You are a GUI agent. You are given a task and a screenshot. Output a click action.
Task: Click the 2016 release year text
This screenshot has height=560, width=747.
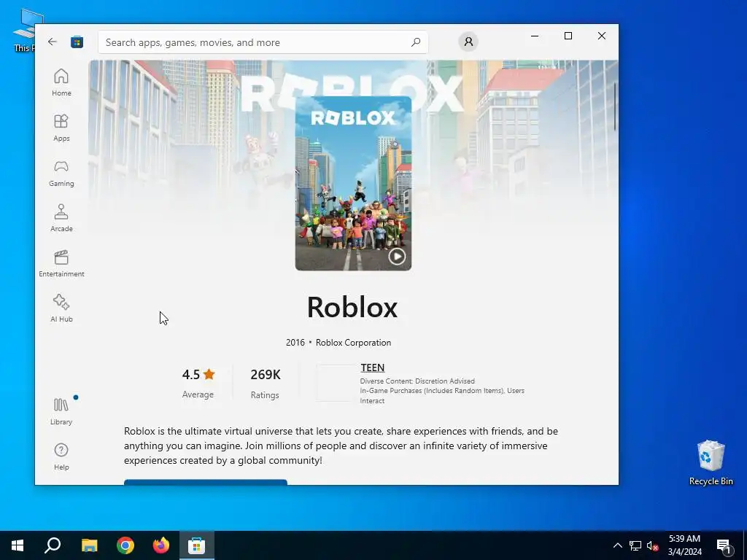click(x=295, y=343)
